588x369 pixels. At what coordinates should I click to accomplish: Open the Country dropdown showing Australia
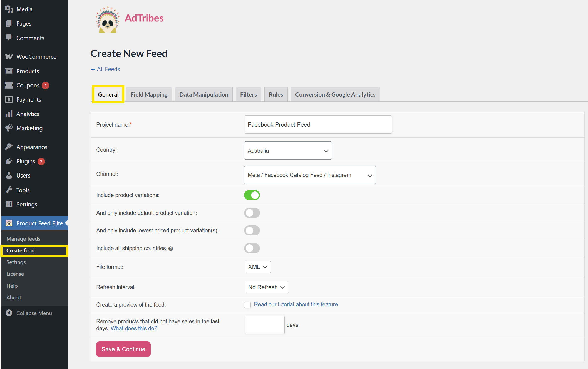288,151
